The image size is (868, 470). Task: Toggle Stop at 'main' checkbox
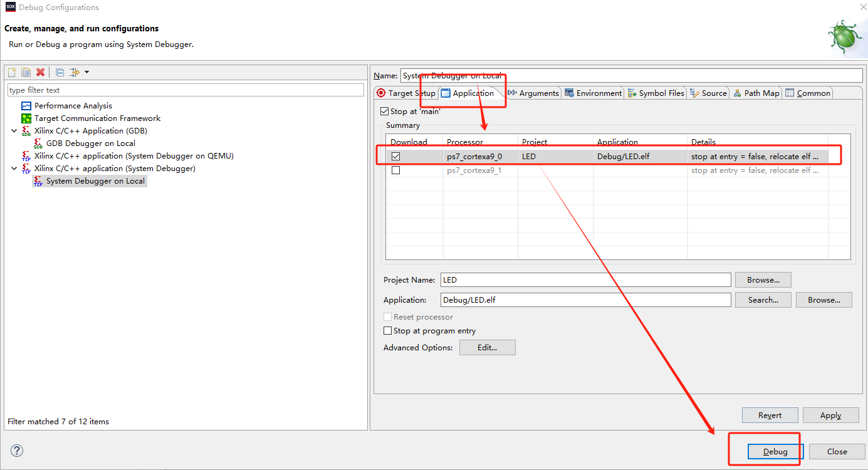pyautogui.click(x=385, y=112)
